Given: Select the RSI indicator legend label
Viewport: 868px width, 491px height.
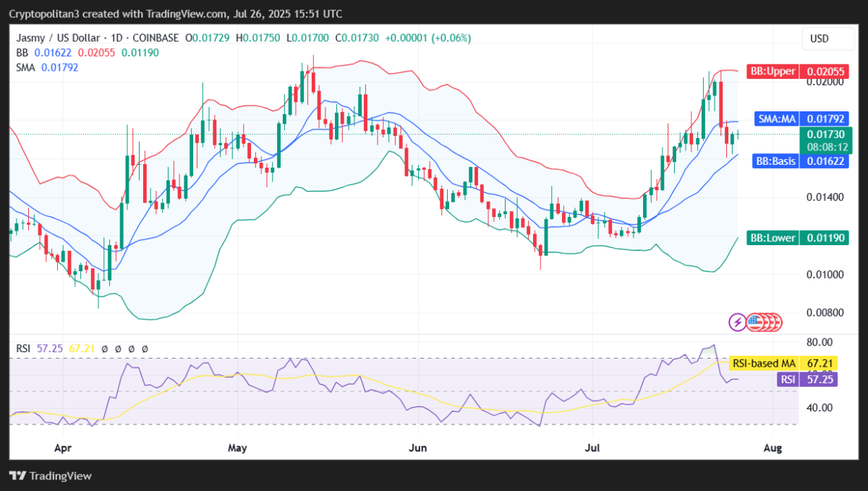Looking at the screenshot, I should (x=24, y=349).
